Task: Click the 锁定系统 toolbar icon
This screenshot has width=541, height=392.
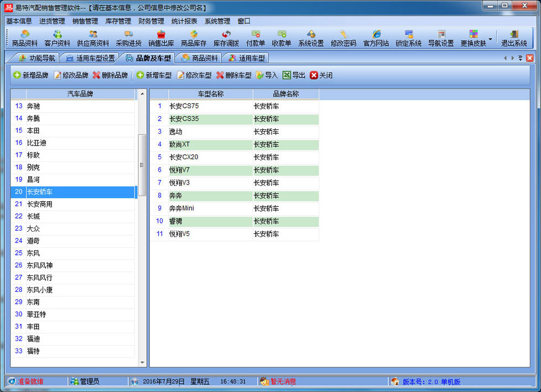Action: coord(409,38)
